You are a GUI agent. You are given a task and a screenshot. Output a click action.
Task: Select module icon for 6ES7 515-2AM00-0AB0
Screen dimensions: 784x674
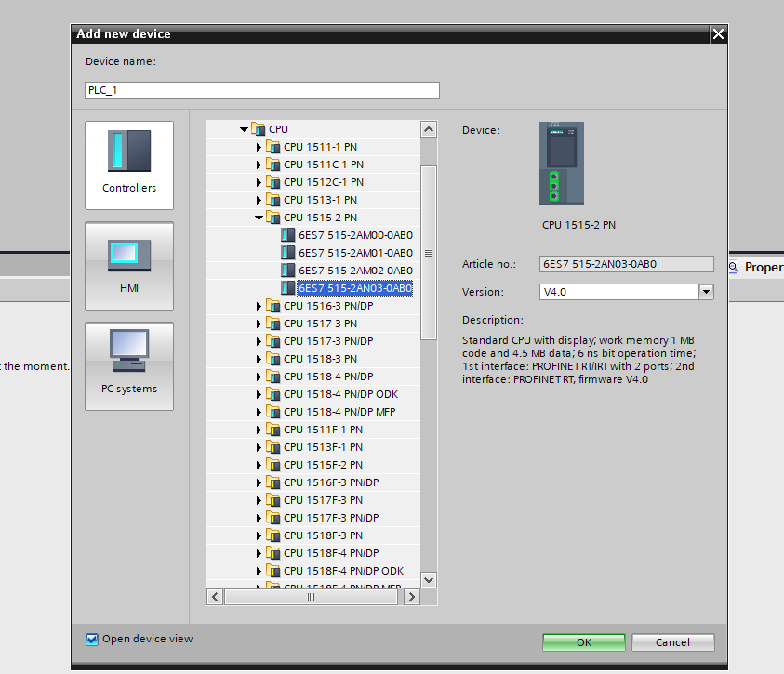point(288,235)
